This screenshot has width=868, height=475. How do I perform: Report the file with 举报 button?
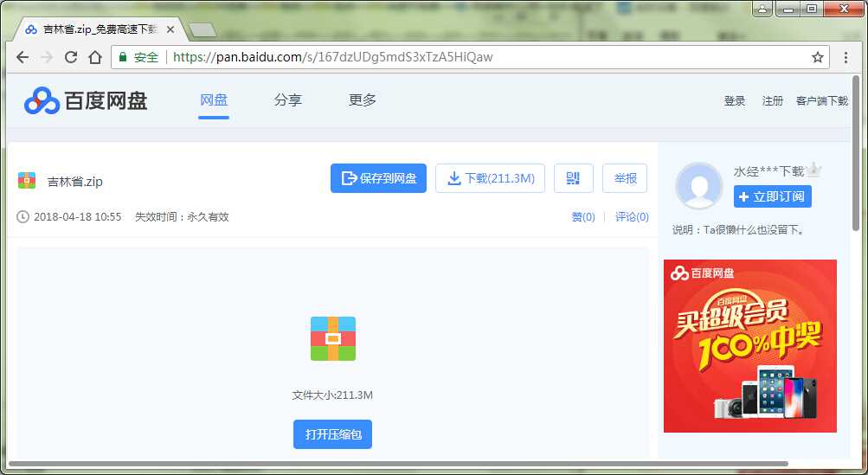point(625,178)
